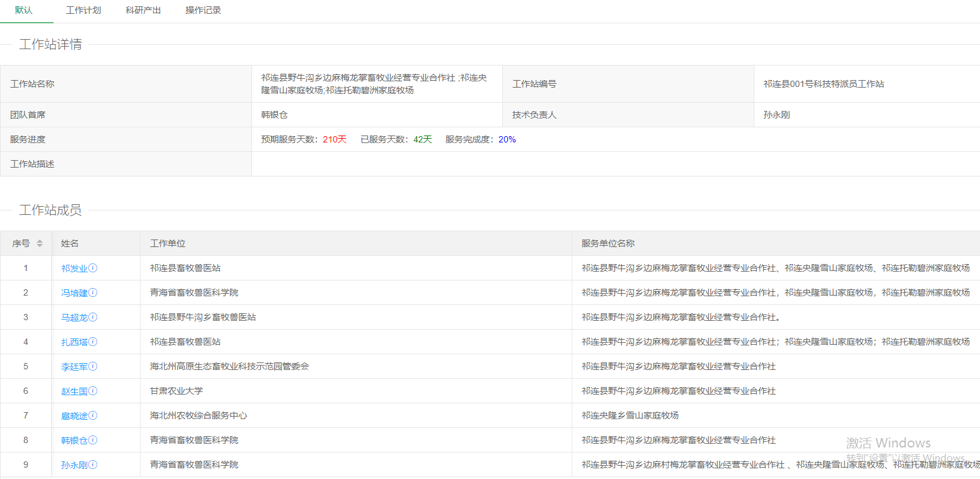Click the 工作站编号 label
The image size is (980, 479).
[534, 84]
